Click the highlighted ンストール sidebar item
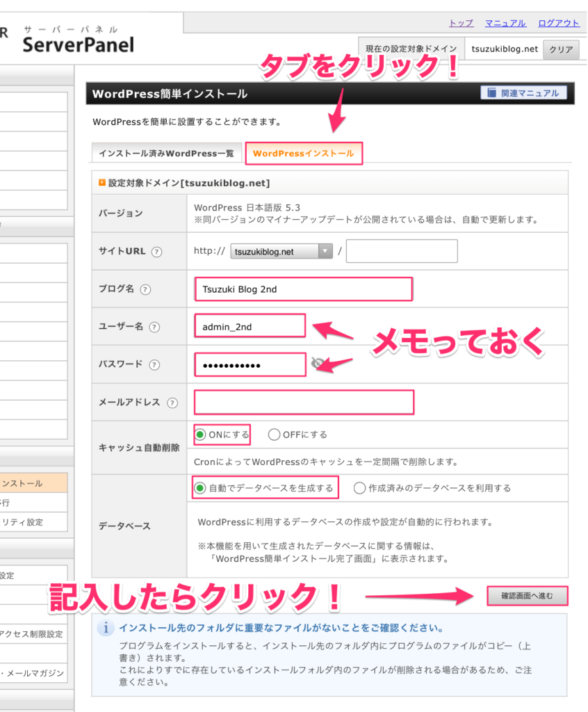Screen dimensions: 588x712 click(x=33, y=483)
